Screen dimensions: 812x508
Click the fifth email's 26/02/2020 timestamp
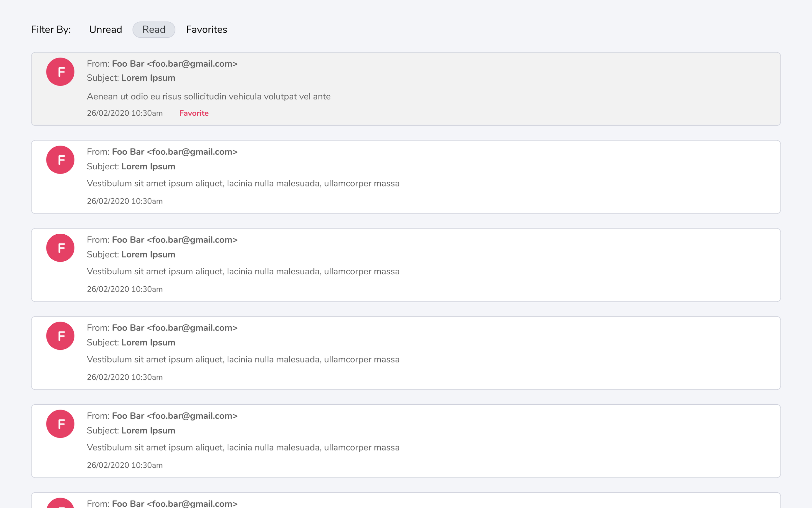124,465
